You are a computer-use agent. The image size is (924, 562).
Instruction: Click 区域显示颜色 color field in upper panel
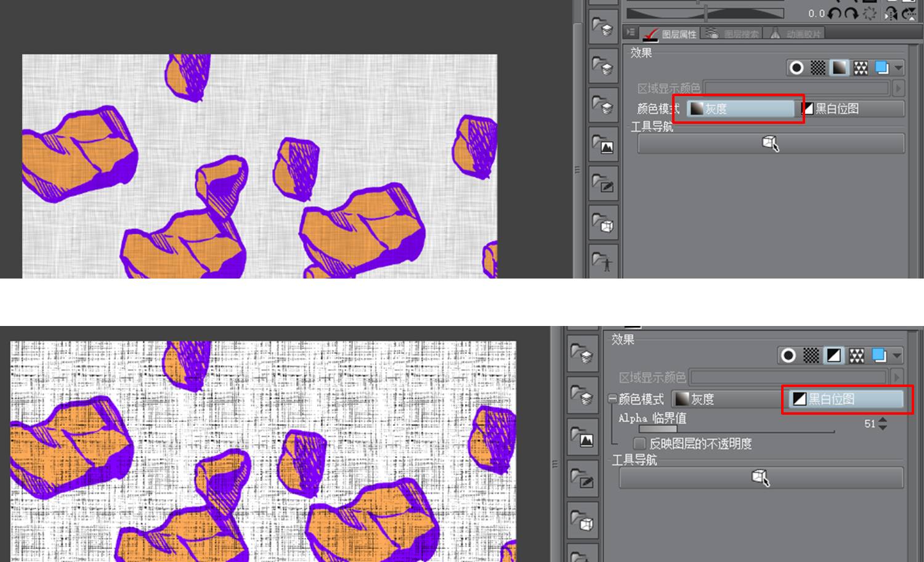[x=797, y=88]
